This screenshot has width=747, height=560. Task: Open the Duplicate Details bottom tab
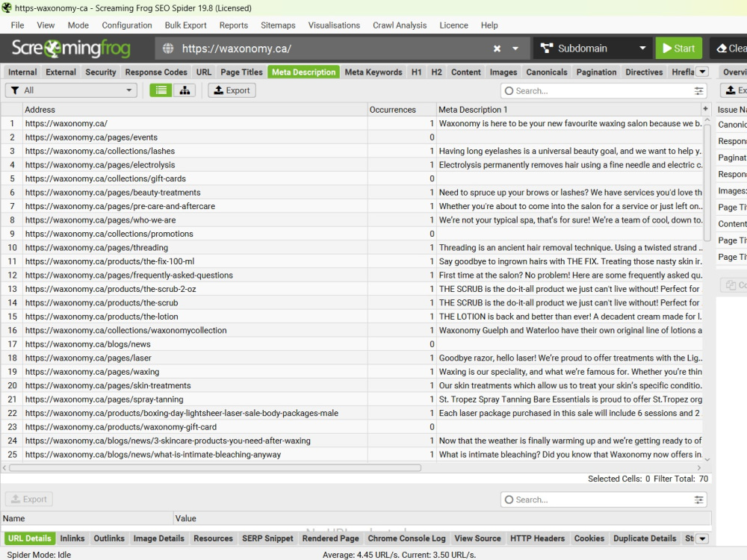(645, 538)
